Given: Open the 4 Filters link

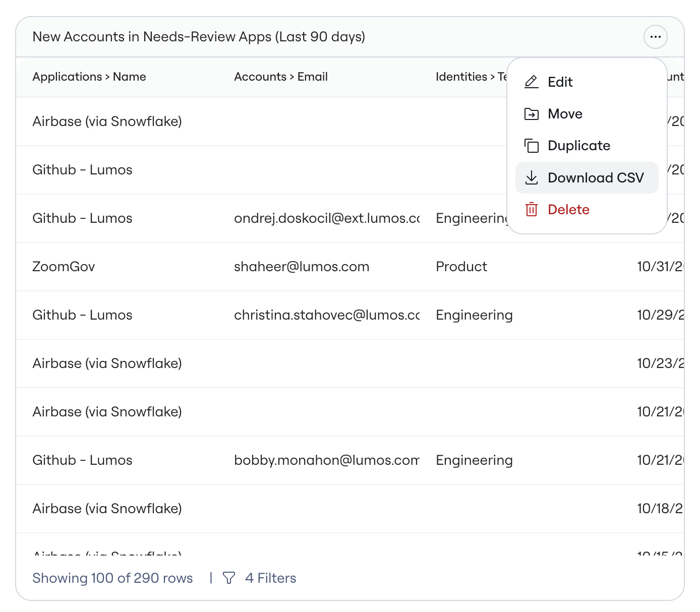Looking at the screenshot, I should click(270, 578).
